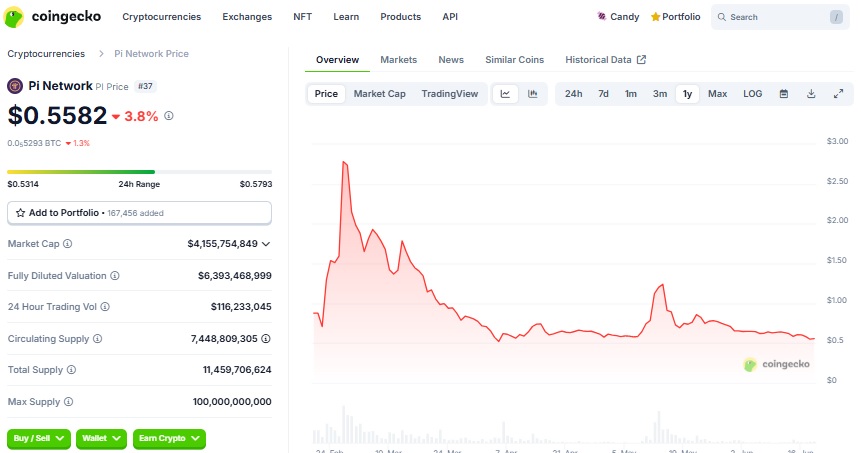The height and width of the screenshot is (453, 861).
Task: Open Earn Crypto dropdown
Action: [169, 438]
